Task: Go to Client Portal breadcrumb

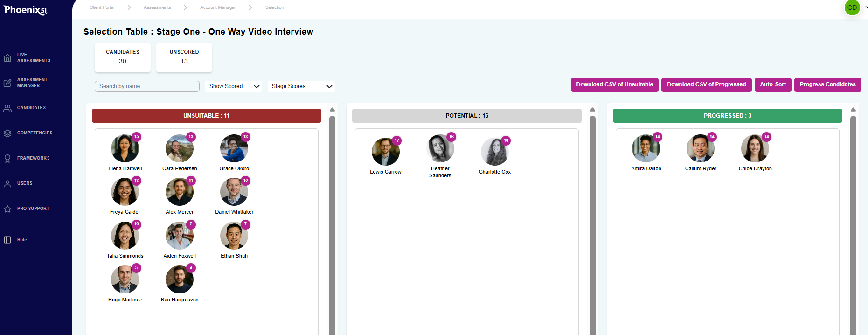Action: click(x=102, y=7)
